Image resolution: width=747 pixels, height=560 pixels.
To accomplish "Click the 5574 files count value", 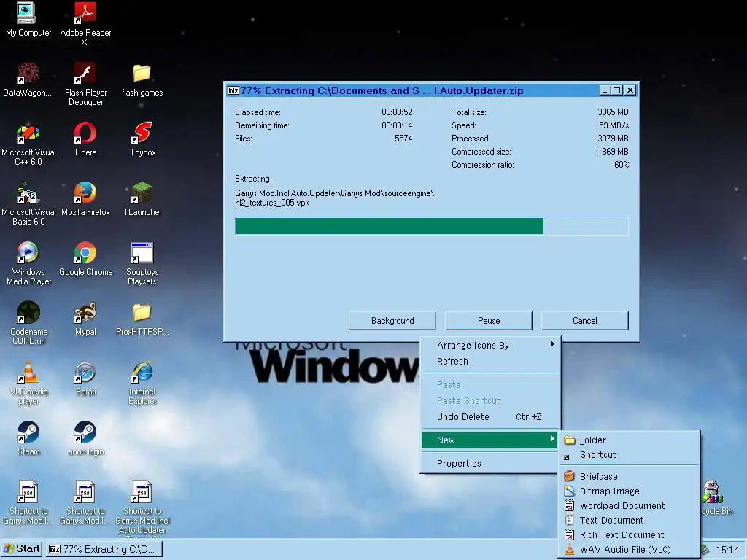I will [403, 139].
